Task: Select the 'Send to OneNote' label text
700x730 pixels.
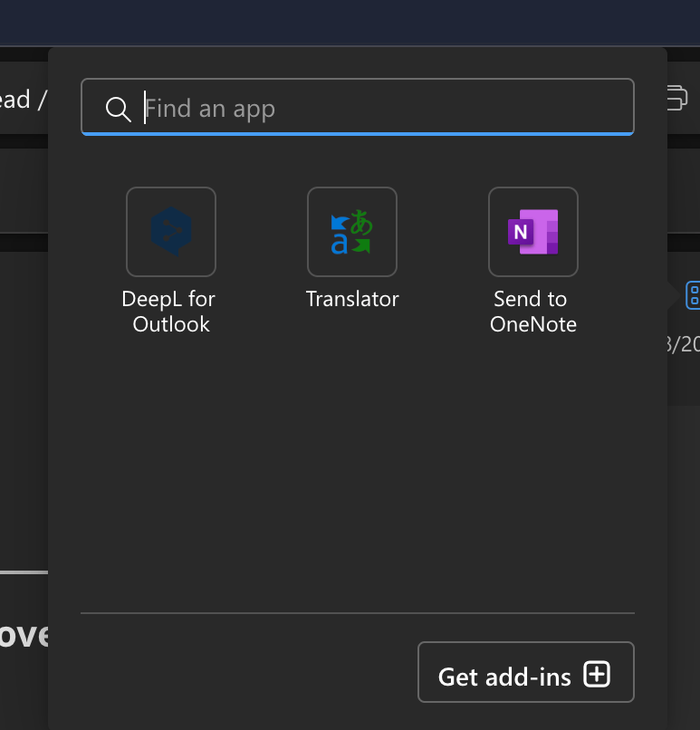Action: coord(532,312)
